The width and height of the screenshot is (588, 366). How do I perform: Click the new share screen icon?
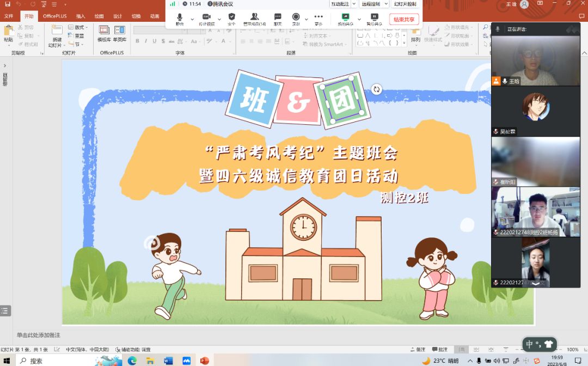coord(345,19)
